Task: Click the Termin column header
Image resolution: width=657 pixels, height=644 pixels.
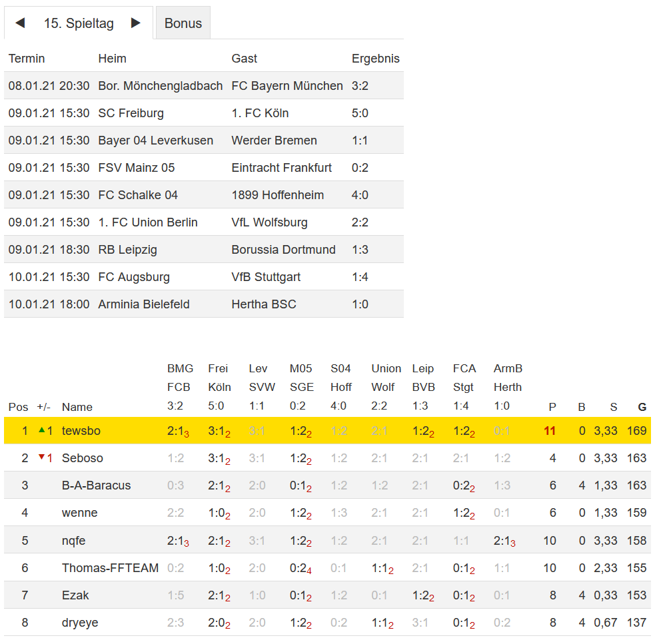Action: [x=27, y=59]
